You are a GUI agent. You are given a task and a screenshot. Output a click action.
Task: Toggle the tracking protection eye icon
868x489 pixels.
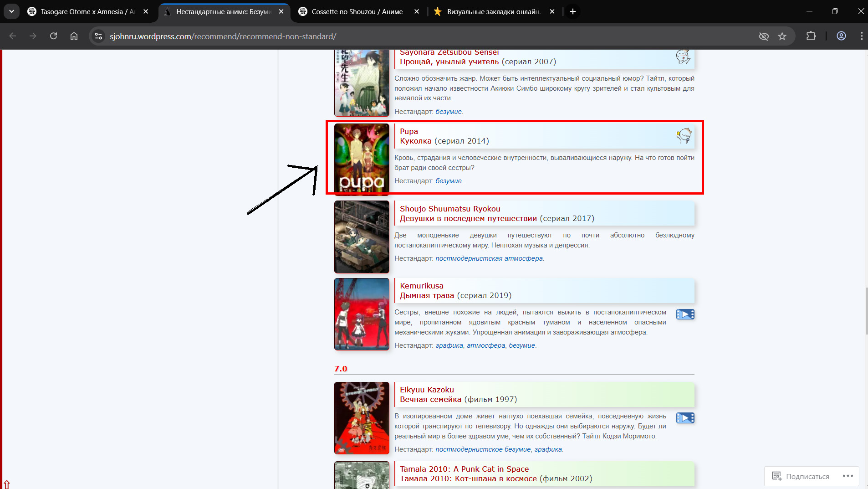click(x=763, y=36)
